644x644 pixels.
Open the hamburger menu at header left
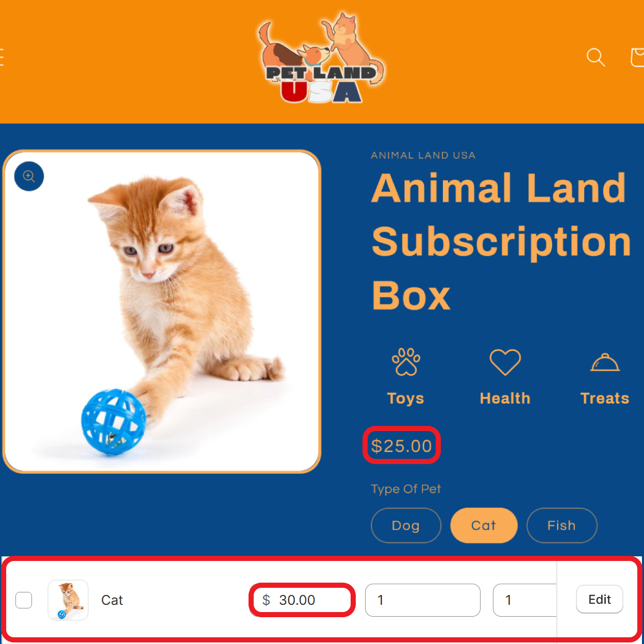2,57
